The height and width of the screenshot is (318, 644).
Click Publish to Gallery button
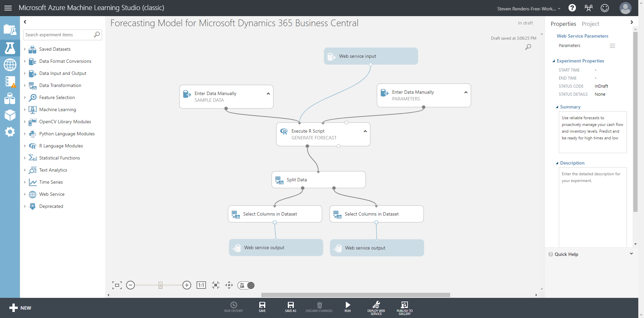click(x=405, y=308)
